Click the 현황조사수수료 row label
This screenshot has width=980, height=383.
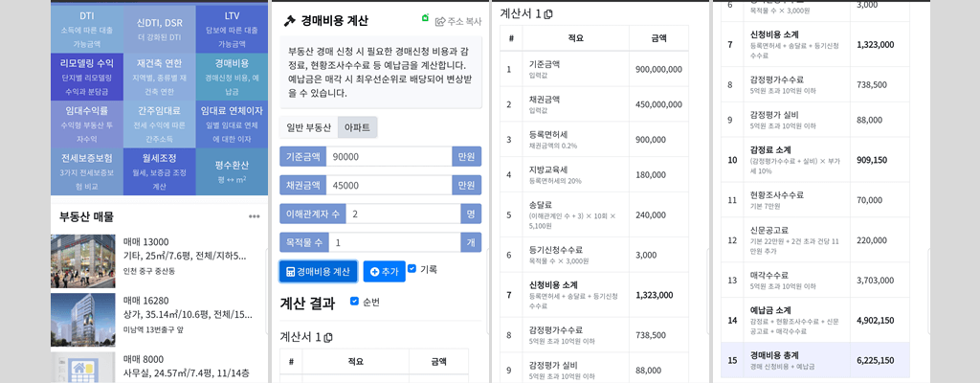coord(778,195)
